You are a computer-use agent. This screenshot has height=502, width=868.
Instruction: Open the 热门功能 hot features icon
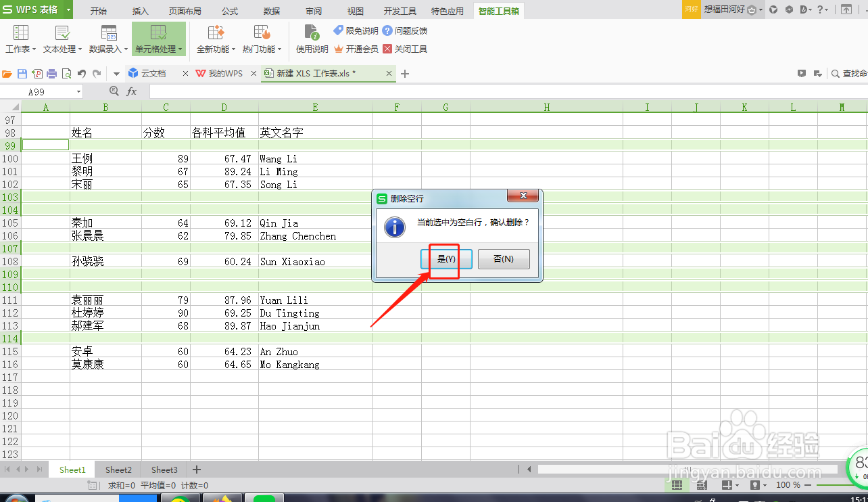[x=262, y=32]
